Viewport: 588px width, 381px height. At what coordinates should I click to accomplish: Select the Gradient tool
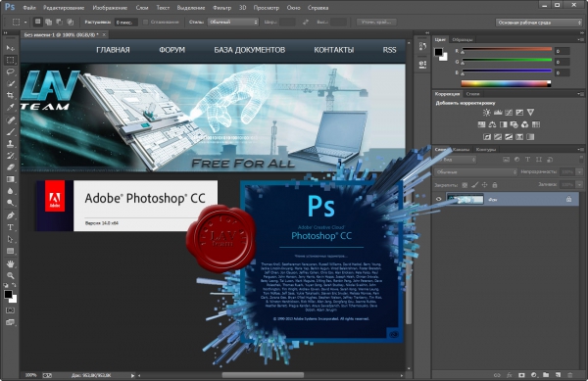click(x=10, y=179)
